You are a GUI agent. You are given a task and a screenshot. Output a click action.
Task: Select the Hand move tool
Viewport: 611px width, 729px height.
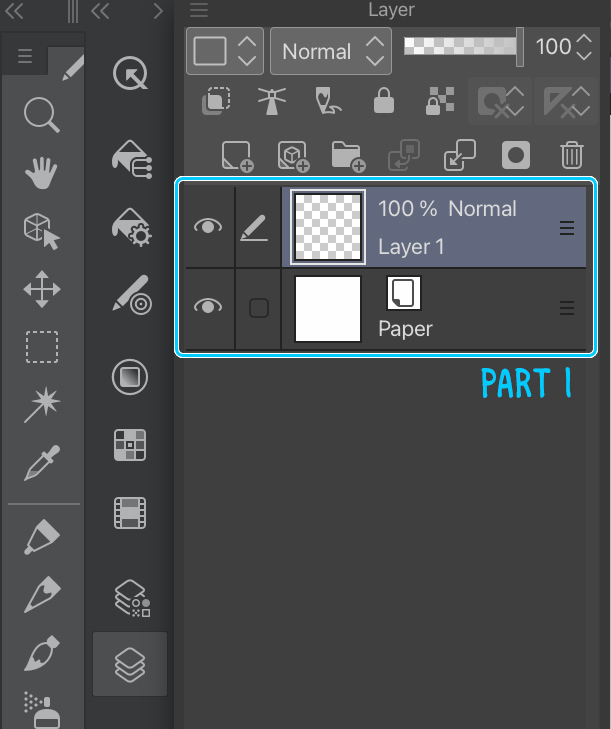click(x=41, y=173)
